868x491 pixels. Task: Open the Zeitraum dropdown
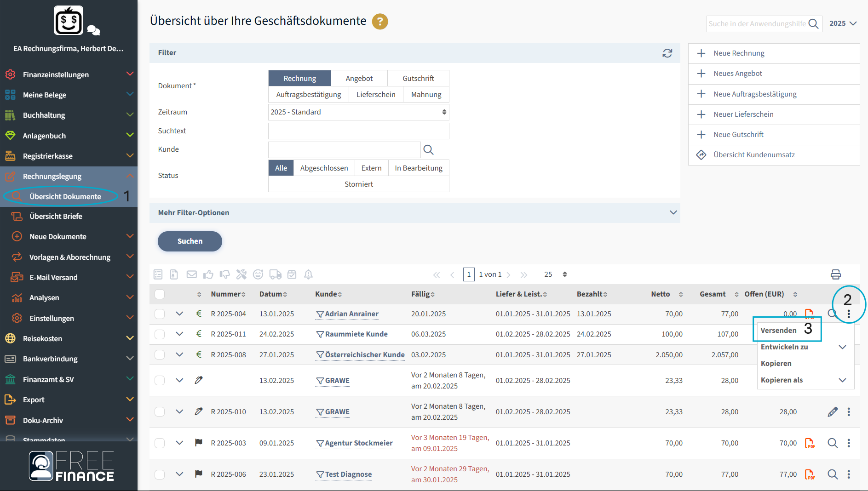click(358, 112)
